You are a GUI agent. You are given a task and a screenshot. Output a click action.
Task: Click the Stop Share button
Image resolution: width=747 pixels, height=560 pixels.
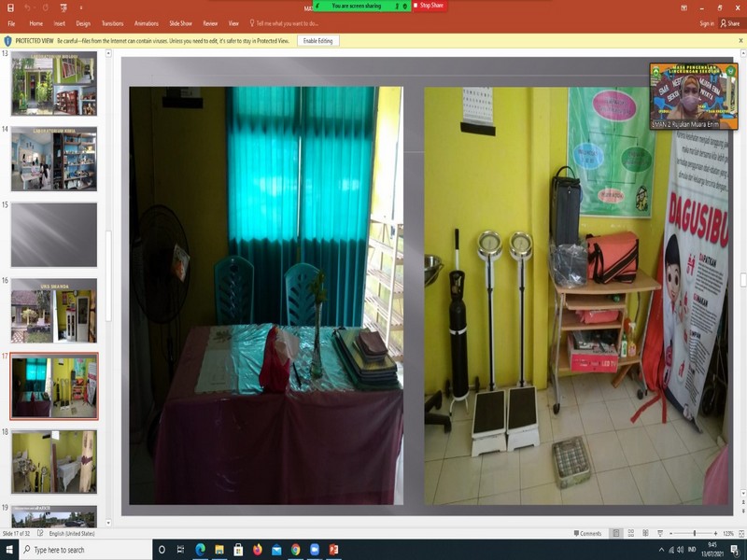[x=430, y=6]
